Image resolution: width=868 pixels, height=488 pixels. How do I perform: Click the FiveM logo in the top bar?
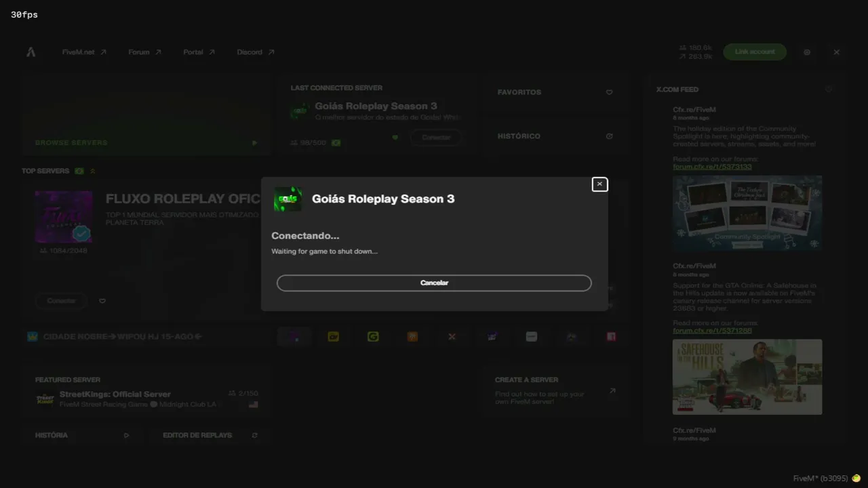point(31,52)
